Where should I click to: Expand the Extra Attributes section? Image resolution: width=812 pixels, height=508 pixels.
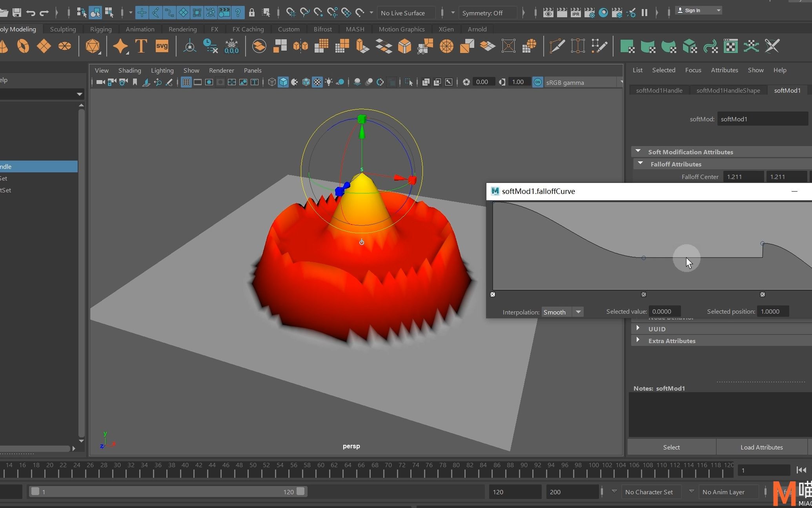coord(638,340)
